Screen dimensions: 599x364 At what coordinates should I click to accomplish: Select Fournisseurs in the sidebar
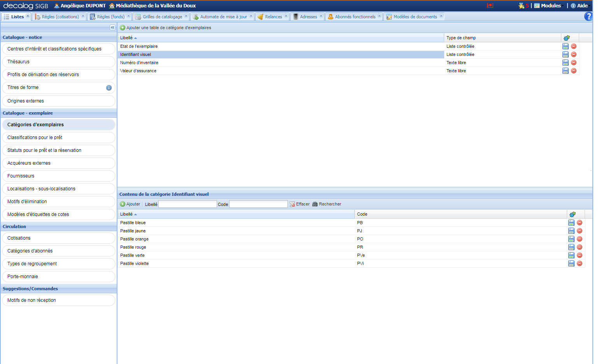(x=58, y=176)
